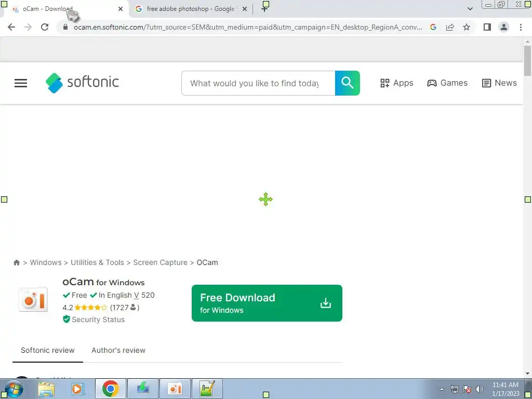Click the Softonic search field

258,83
